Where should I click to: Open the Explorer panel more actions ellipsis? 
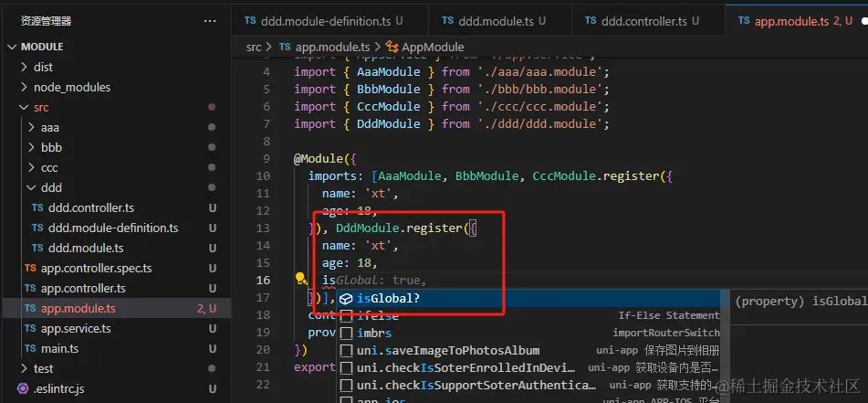point(210,21)
